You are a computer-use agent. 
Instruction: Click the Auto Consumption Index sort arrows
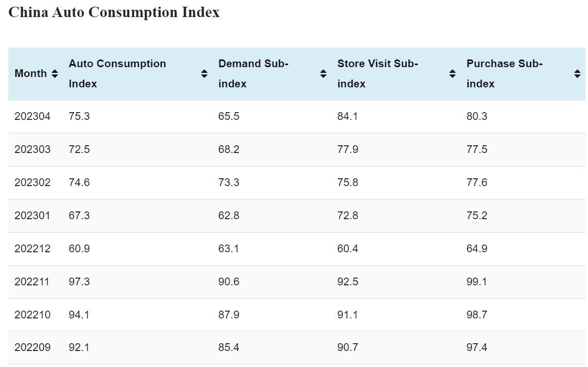click(x=204, y=74)
